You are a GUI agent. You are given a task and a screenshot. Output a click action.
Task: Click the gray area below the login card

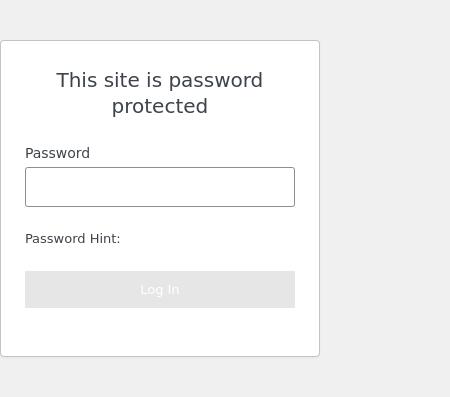160,377
